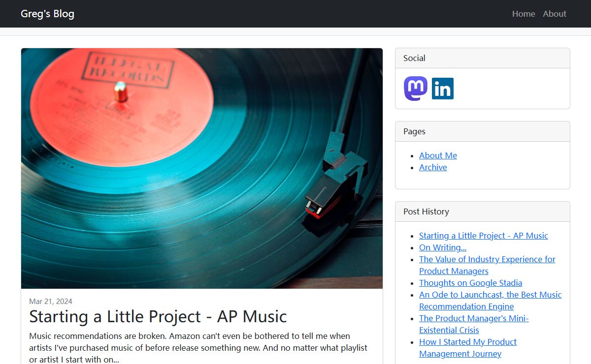Go to Greg's Blog home via site title
The height and width of the screenshot is (364, 591).
(x=47, y=14)
